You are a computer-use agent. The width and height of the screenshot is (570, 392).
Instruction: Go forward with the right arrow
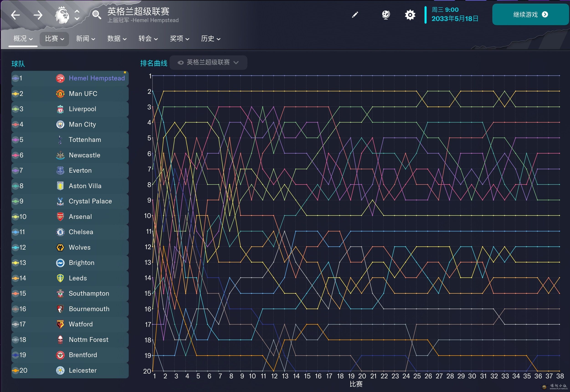[x=38, y=15]
